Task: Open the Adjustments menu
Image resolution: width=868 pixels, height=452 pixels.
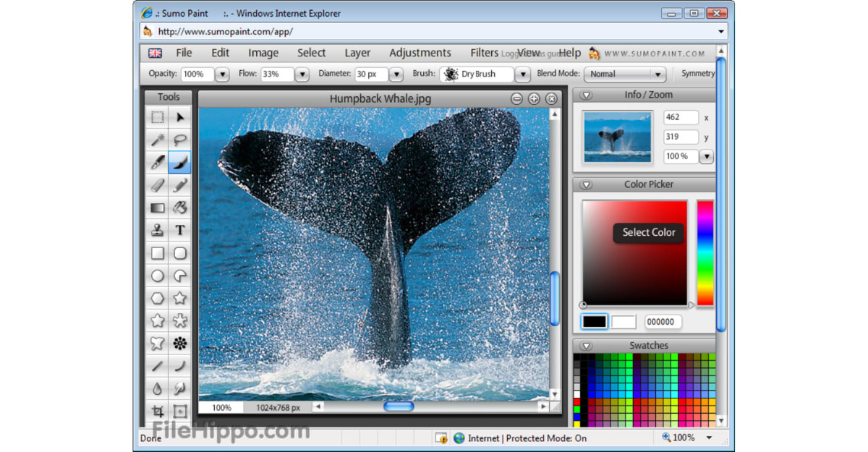Action: [420, 53]
